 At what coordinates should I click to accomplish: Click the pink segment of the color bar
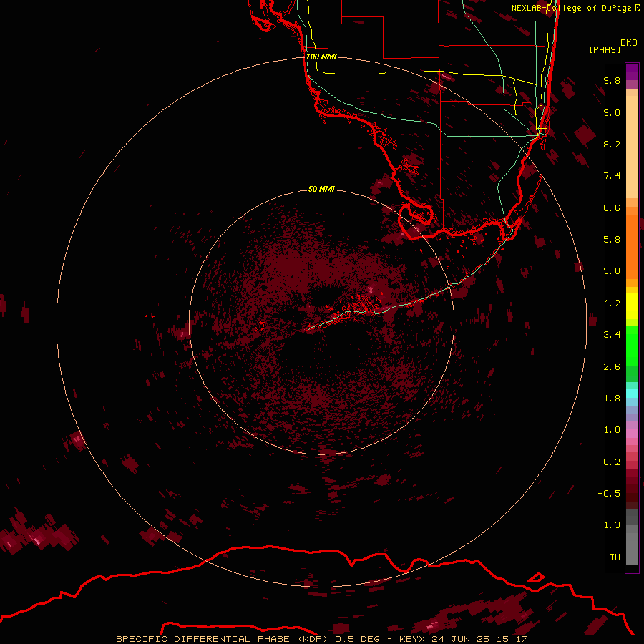coord(632,434)
